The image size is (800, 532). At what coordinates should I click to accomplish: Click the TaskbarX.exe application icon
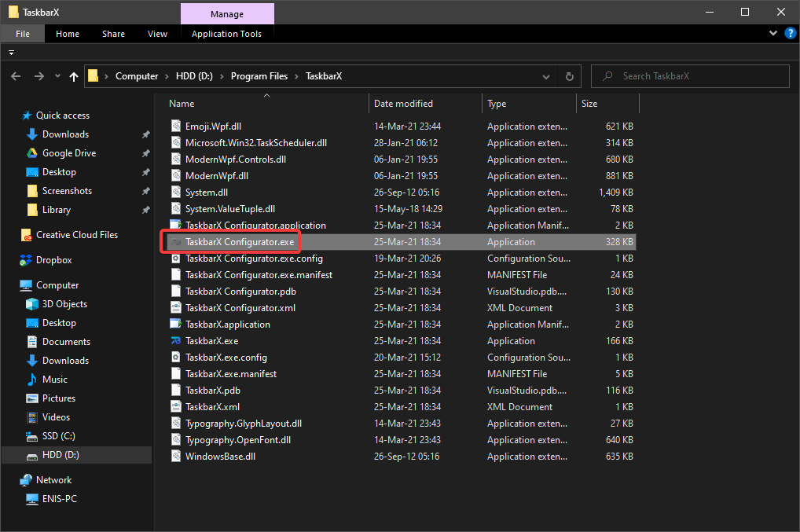pos(176,341)
